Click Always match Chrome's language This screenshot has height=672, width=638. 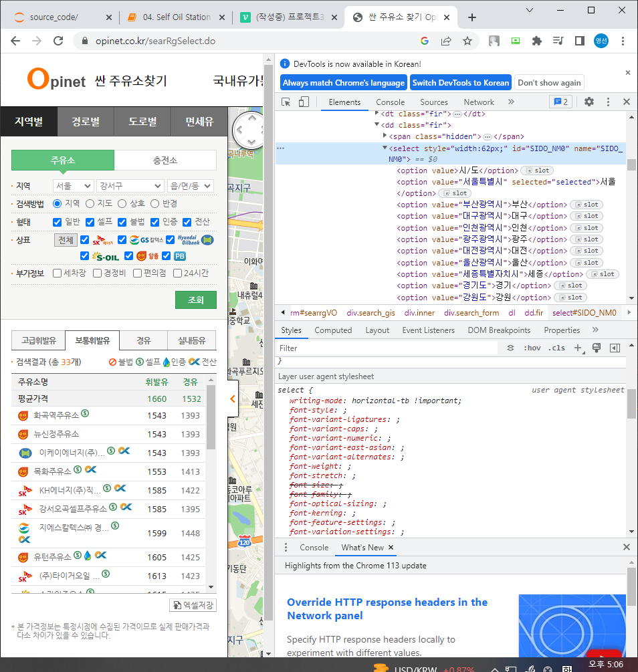[x=344, y=83]
